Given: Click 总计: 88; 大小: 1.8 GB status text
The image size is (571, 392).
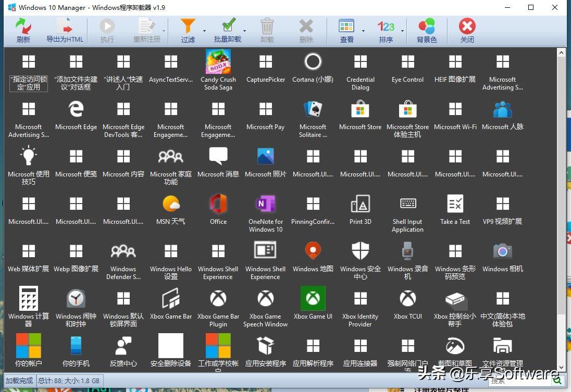Looking at the screenshot, I should (x=69, y=381).
